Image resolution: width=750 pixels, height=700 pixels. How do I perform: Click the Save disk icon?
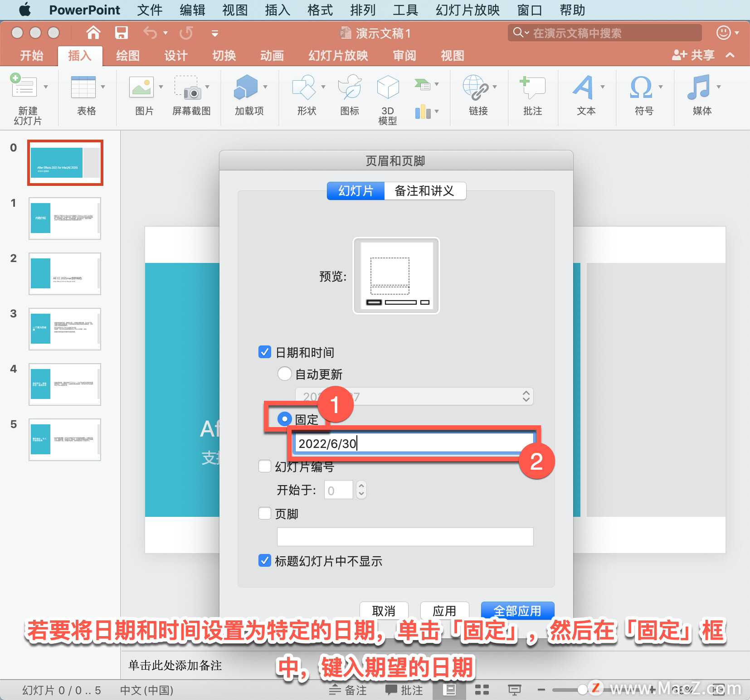(121, 33)
